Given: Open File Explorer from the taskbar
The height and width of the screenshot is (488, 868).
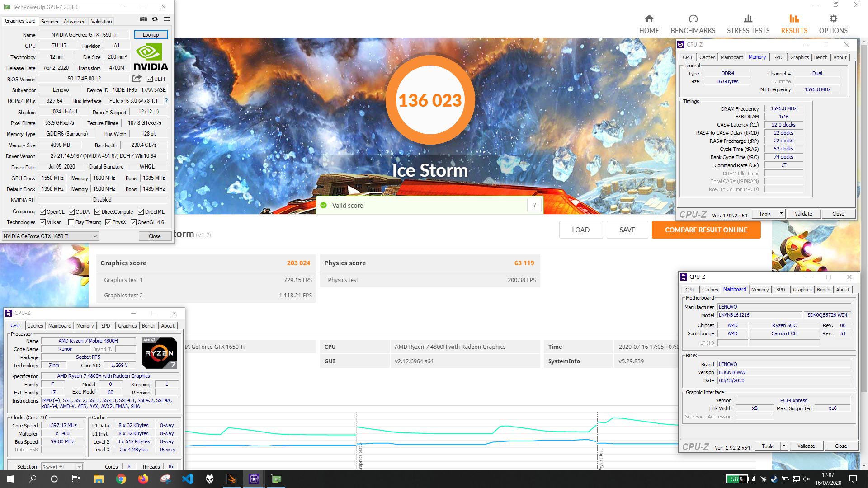Looking at the screenshot, I should tap(99, 479).
